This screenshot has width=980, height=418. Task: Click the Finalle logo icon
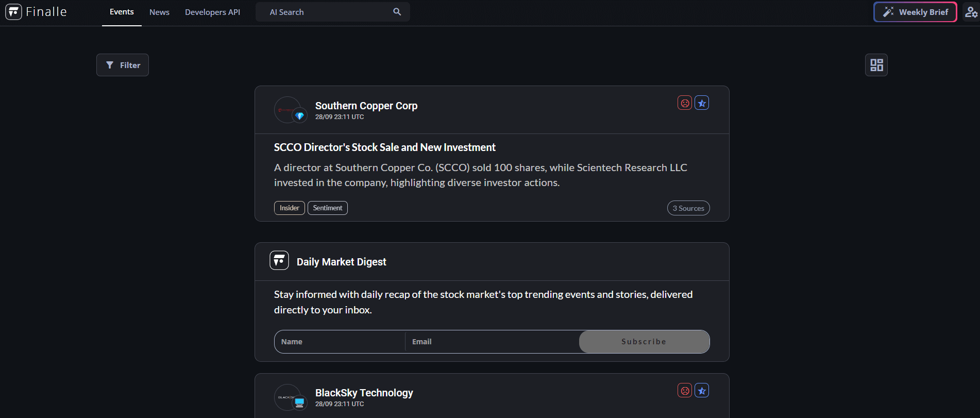13,12
